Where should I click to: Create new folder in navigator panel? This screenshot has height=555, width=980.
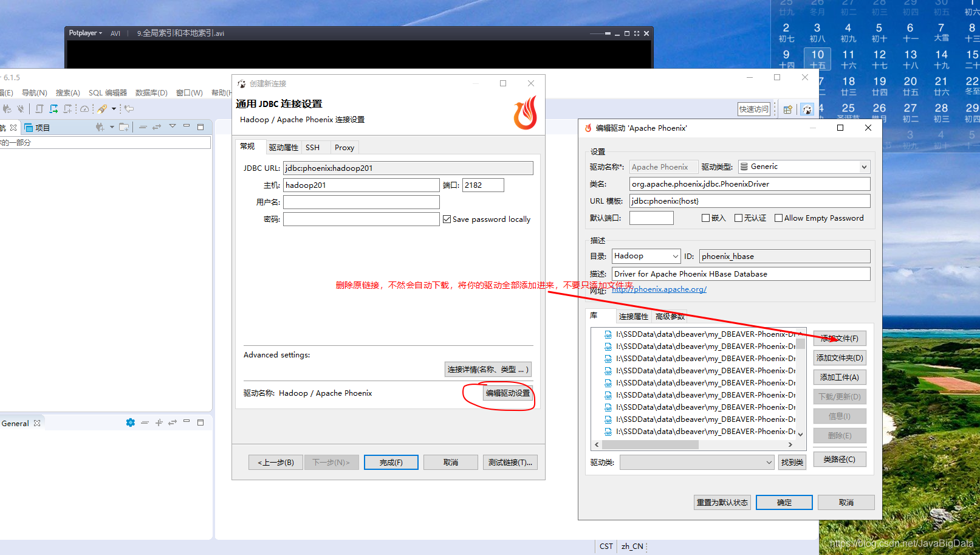tap(124, 127)
